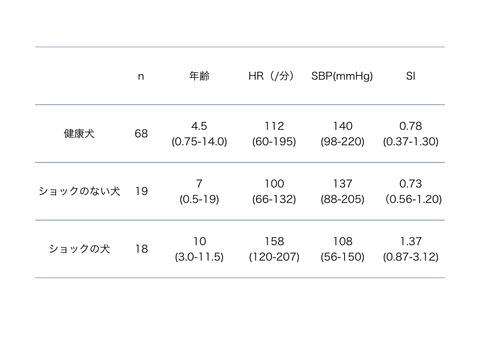Click the ショックのない犬 row label
Screen dimensions: 480x360
(x=79, y=191)
